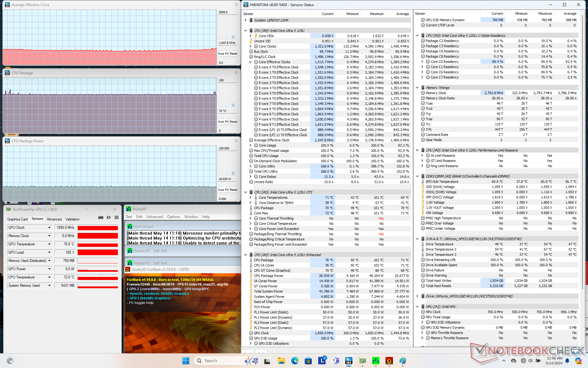Click Auto Fit on the CPU Package graph
This screenshot has width=588, height=368.
[223, 122]
